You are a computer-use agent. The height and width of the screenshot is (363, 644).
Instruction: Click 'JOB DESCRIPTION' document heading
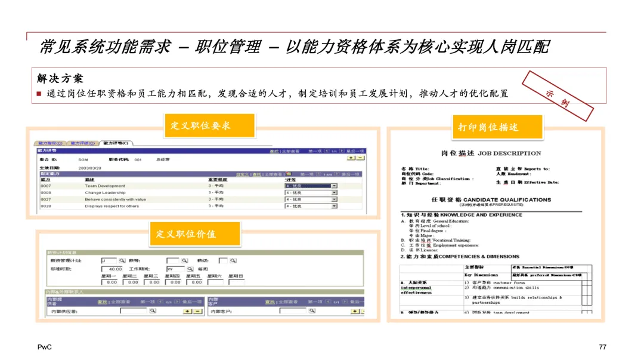tap(509, 153)
